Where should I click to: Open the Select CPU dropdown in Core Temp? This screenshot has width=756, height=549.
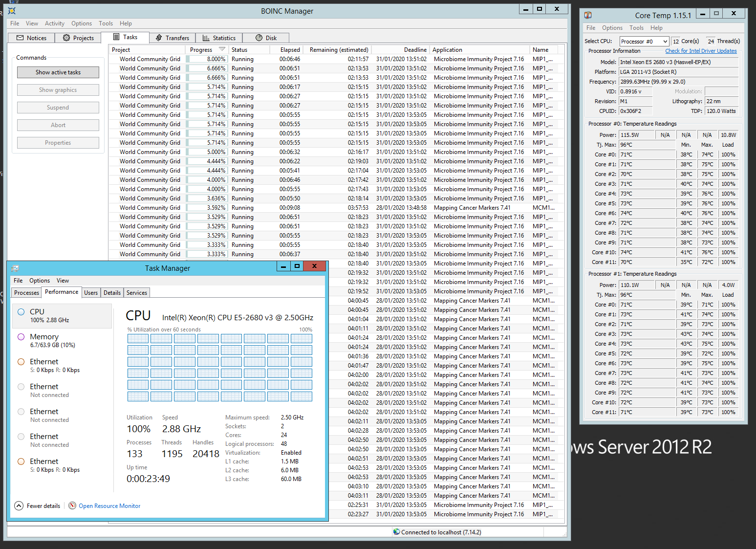(x=644, y=42)
